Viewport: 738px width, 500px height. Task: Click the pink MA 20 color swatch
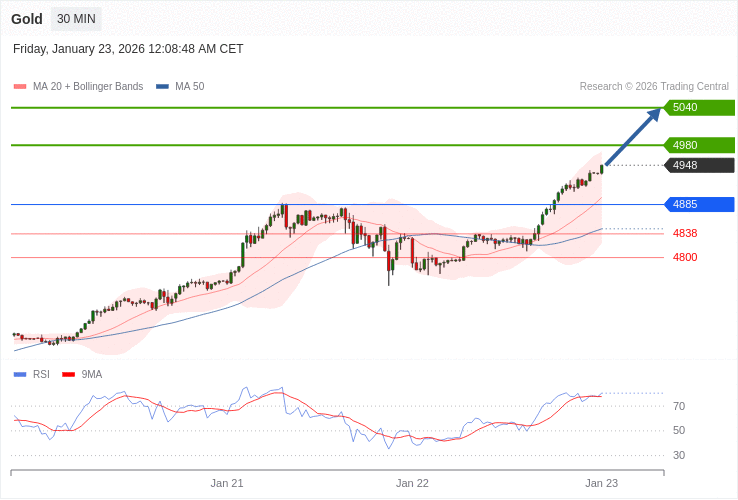(19, 87)
